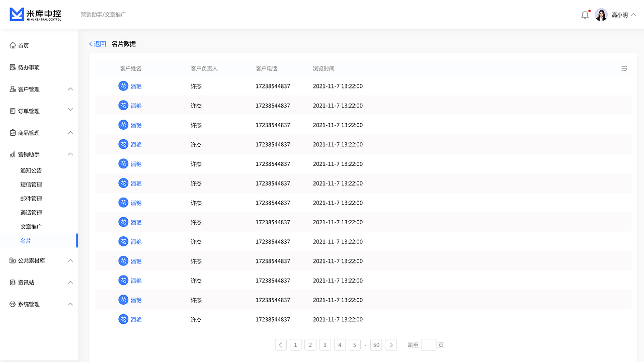Click the 浏览时间 column header
The image size is (644, 362).
coord(324,68)
